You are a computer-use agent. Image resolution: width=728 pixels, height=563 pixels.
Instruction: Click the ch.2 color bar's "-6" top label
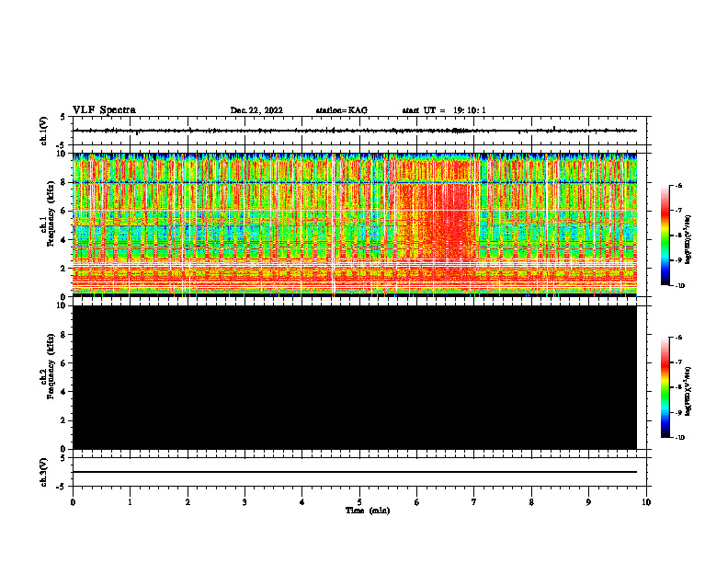pos(678,338)
